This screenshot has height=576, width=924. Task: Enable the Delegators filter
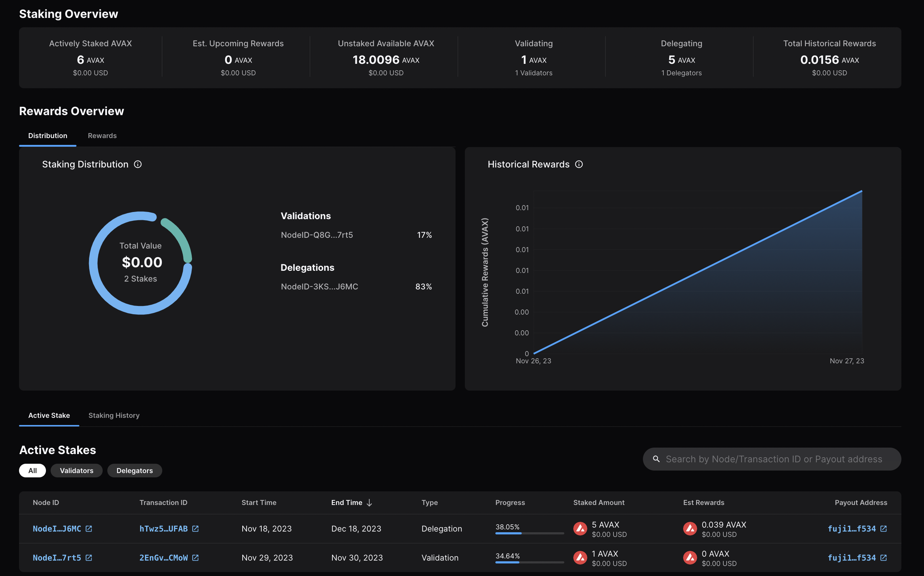coord(134,471)
